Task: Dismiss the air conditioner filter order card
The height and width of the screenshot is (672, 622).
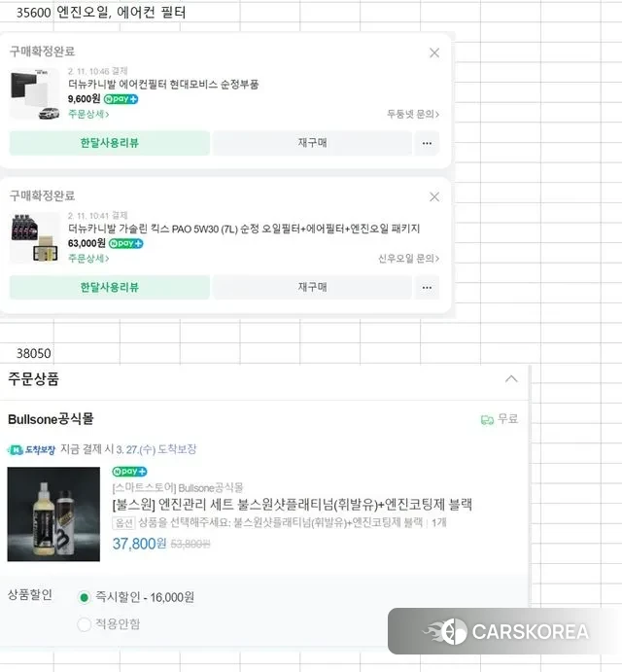Action: pos(434,53)
